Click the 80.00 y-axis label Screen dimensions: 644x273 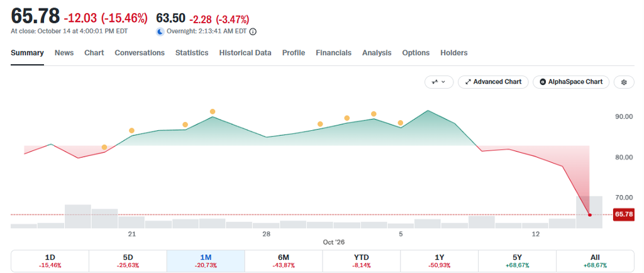click(x=624, y=157)
